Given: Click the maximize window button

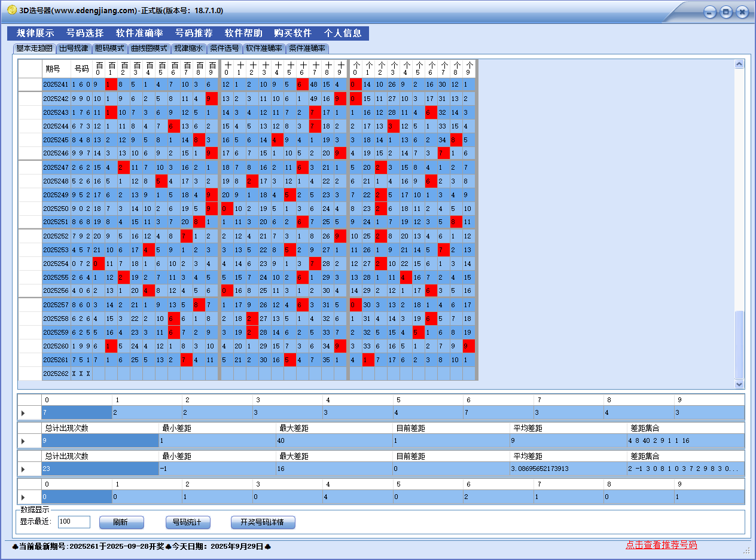Looking at the screenshot, I should tap(726, 12).
